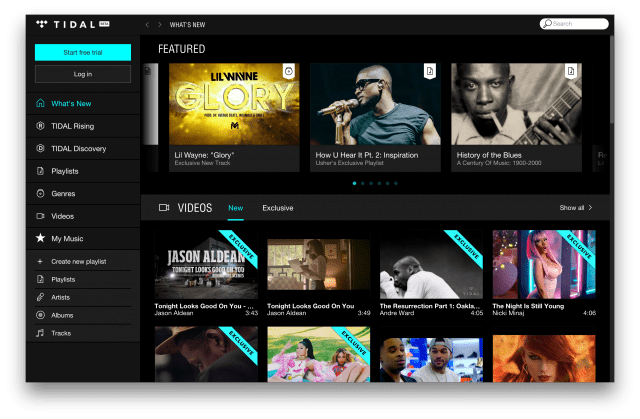Expand videos with Show all

click(576, 208)
